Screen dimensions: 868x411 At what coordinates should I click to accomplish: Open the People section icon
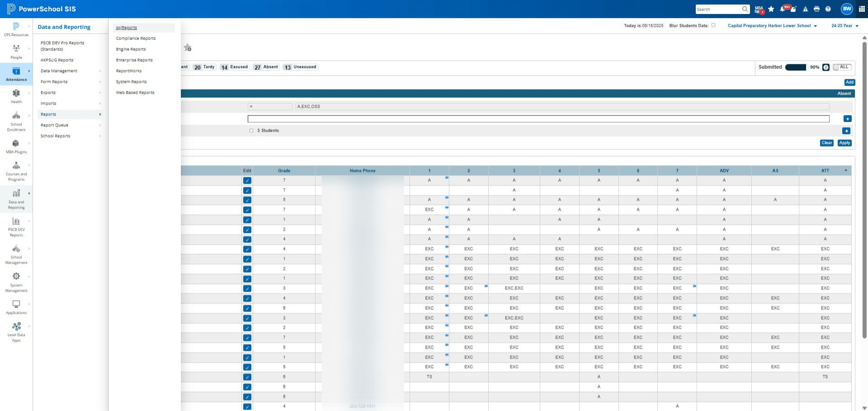point(16,48)
